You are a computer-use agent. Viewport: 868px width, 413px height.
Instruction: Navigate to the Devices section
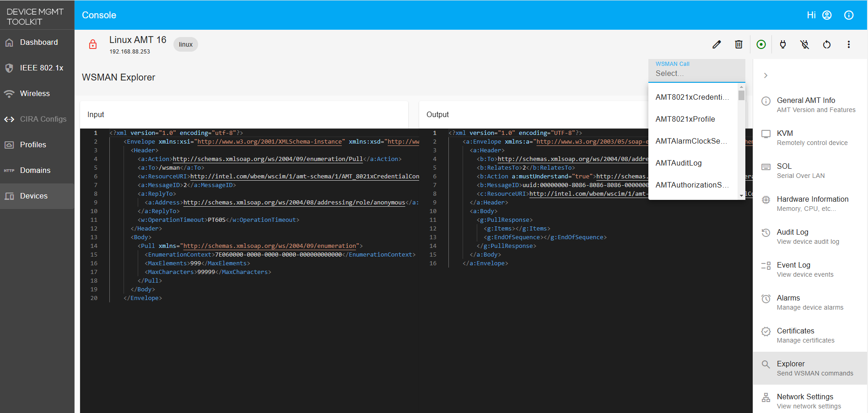tap(34, 196)
